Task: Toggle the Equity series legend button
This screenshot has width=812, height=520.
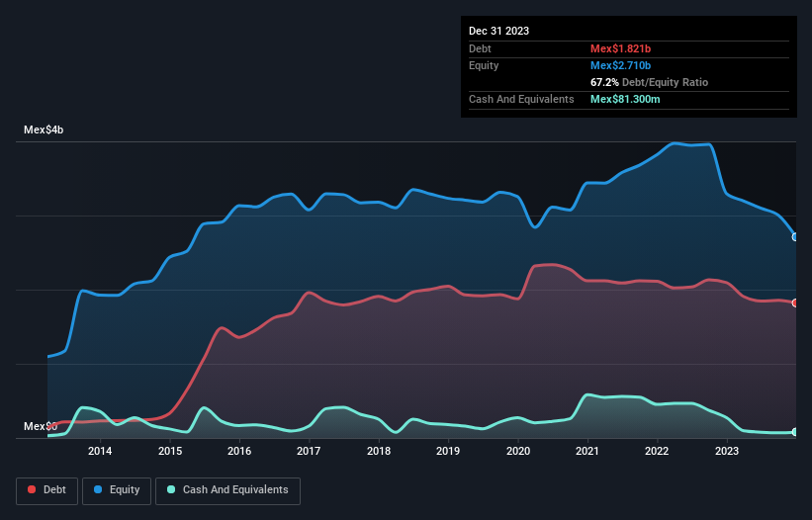Action: tap(117, 491)
